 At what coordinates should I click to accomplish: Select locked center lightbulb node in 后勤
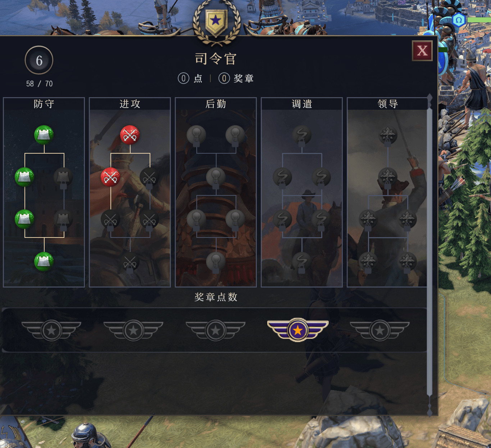[216, 177]
